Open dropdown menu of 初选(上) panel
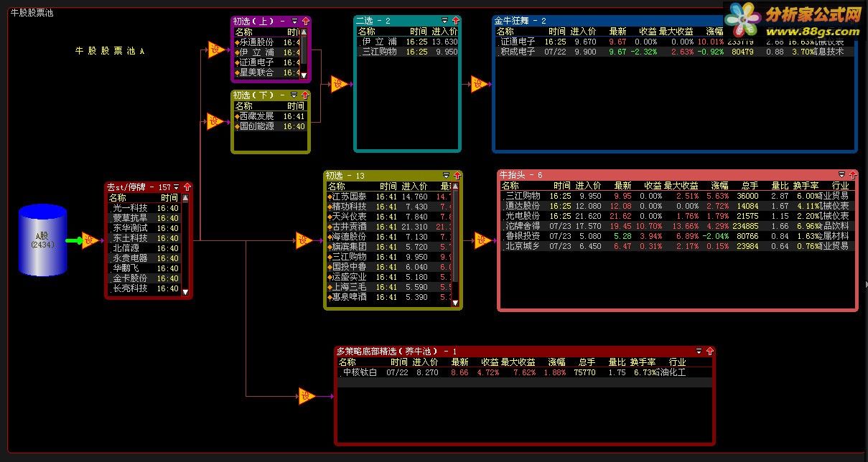 pos(294,22)
